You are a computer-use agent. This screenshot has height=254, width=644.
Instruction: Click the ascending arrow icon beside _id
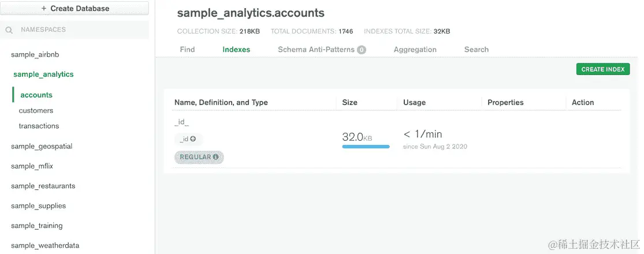tap(193, 139)
